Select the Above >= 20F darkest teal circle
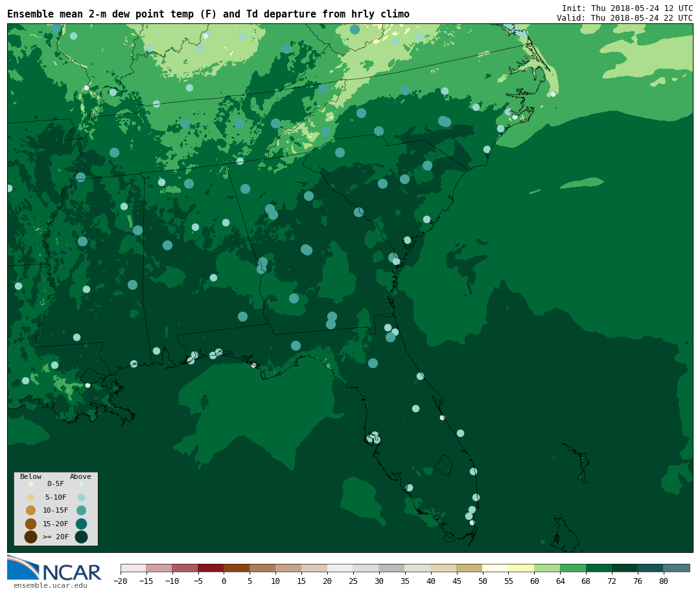This screenshot has width=700, height=593. pyautogui.click(x=81, y=537)
